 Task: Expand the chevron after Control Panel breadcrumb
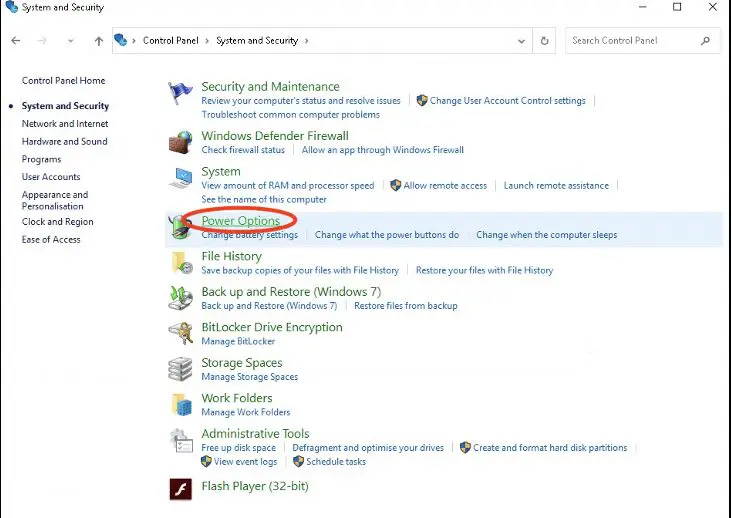[x=209, y=41]
